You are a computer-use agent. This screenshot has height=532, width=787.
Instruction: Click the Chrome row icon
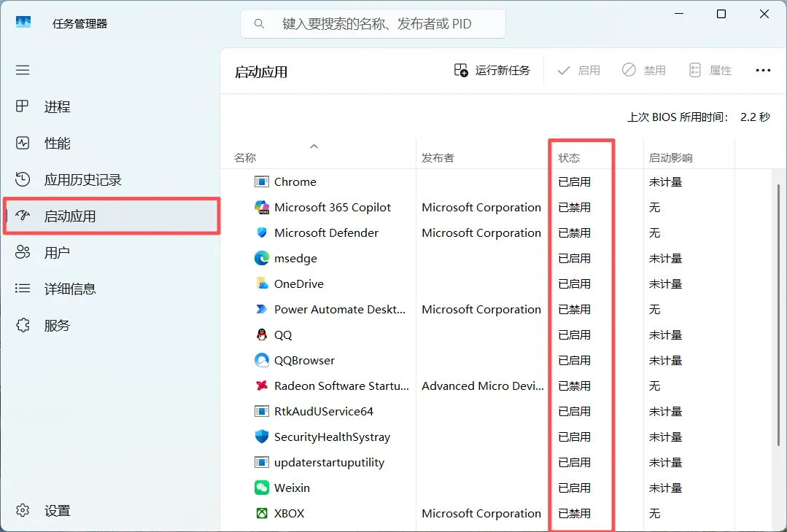coord(262,181)
